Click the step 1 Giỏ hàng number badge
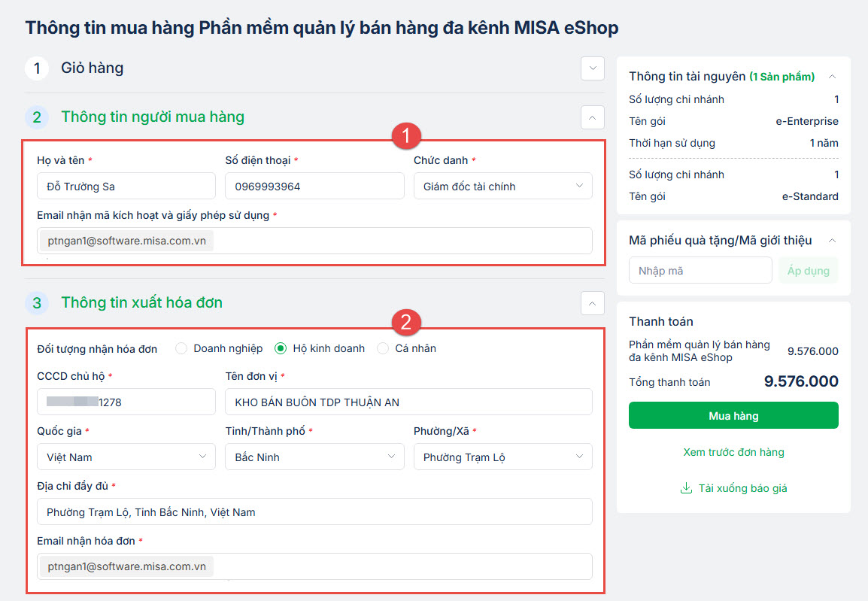 coord(37,68)
